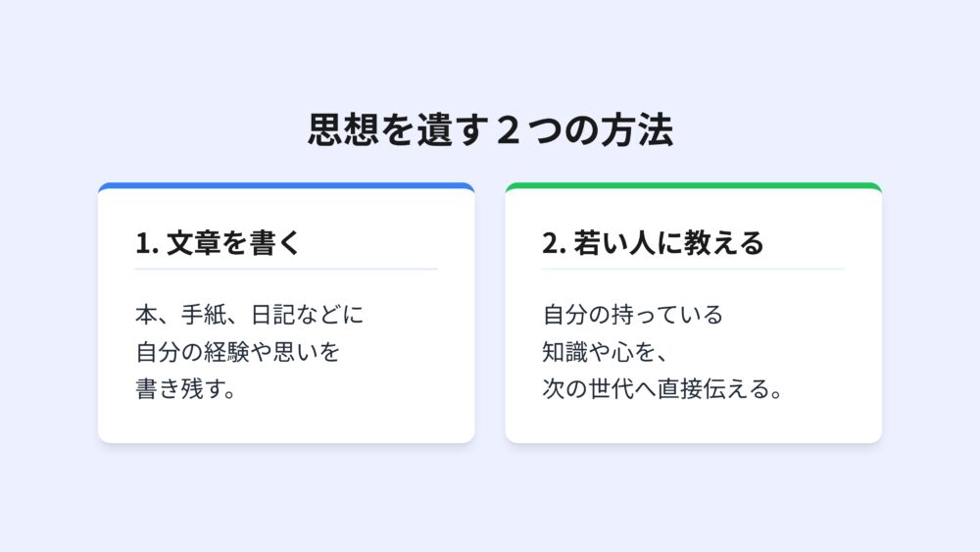
Task: Click the slide title 思想を遺す２つの方法
Action: coord(490,131)
